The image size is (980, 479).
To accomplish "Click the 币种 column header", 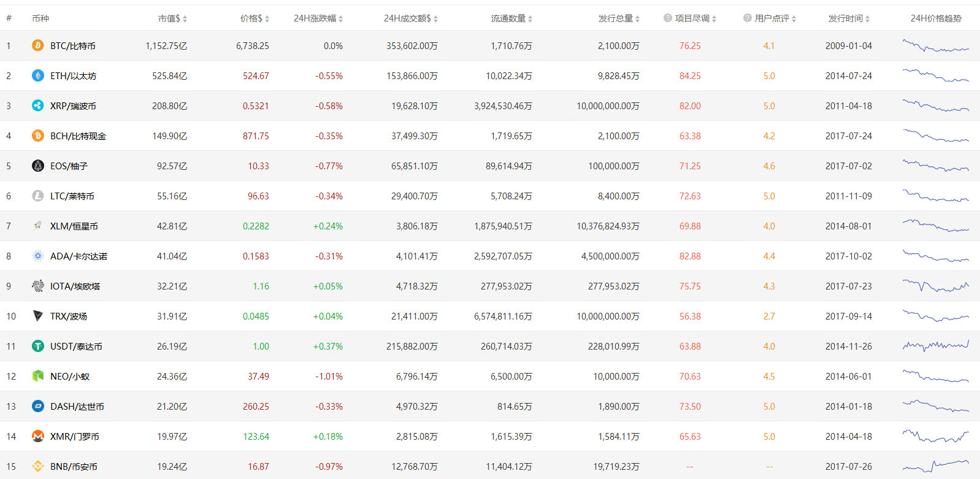I will [40, 18].
